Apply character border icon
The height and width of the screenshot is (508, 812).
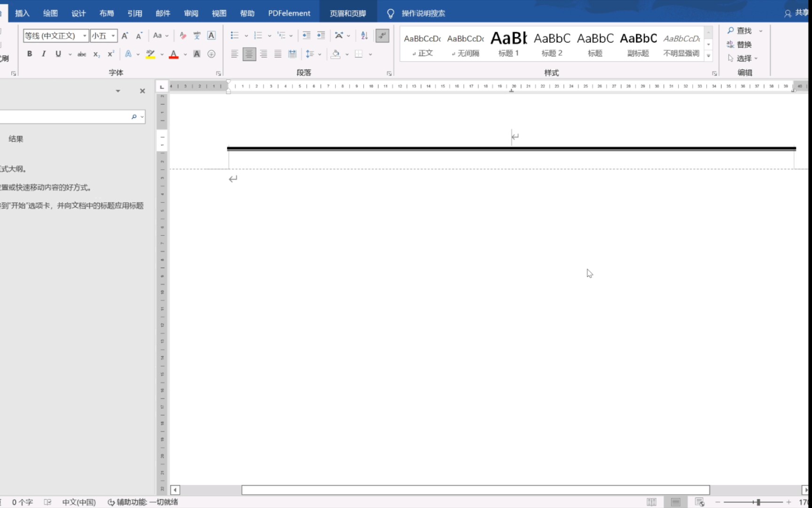(211, 36)
